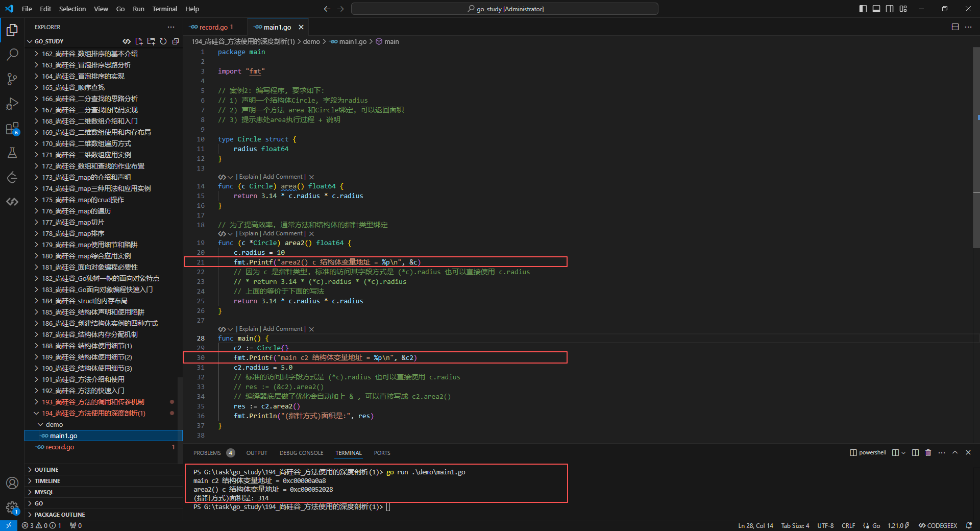Kill the terminal with trash icon
Image resolution: width=980 pixels, height=531 pixels.
tap(928, 453)
